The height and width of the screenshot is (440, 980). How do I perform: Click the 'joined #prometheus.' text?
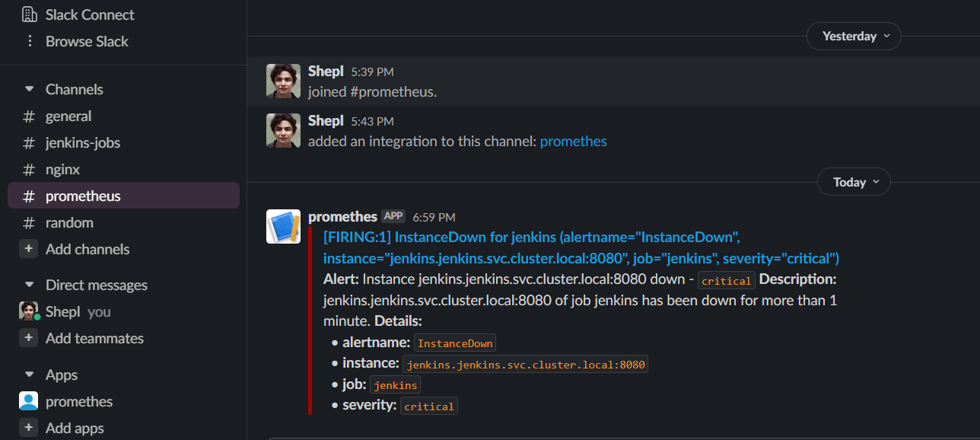pyautogui.click(x=373, y=92)
